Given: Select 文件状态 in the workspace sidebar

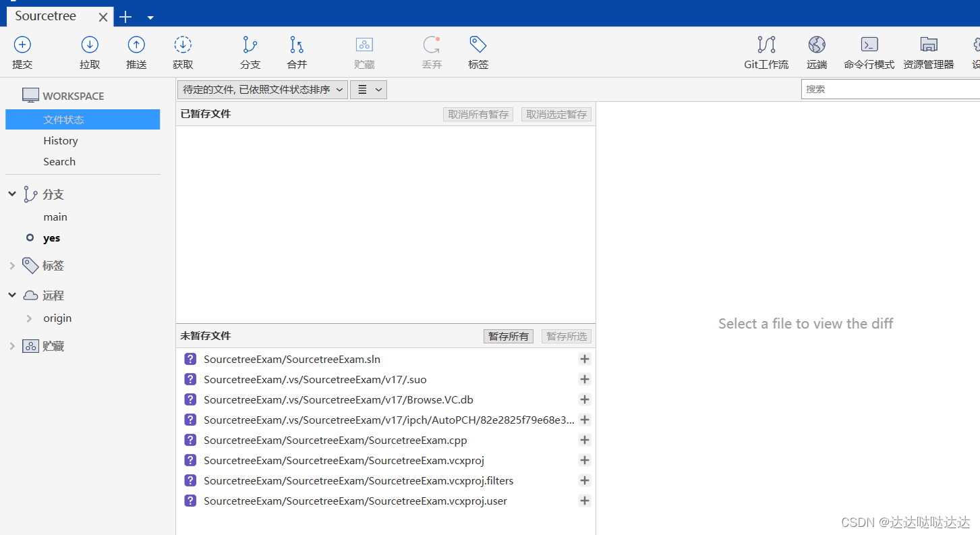Looking at the screenshot, I should pos(82,119).
